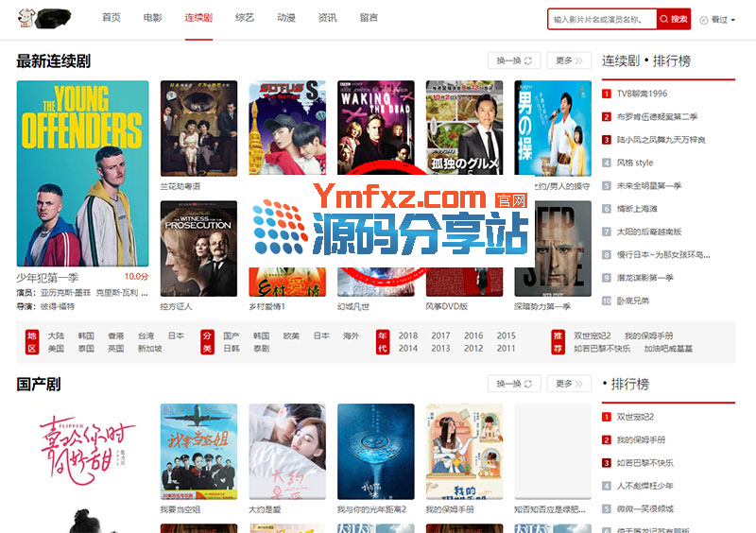Go to the 动漫 nav tab
756x533 pixels.
285,18
